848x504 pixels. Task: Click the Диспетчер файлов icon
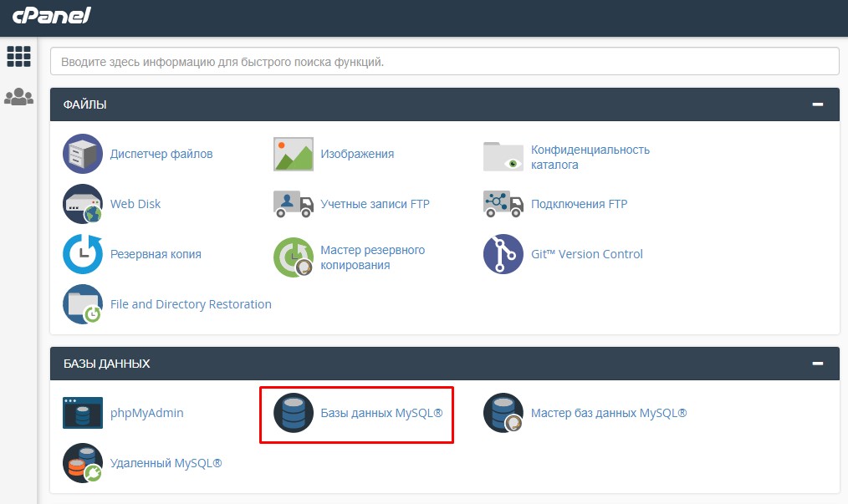coord(83,154)
